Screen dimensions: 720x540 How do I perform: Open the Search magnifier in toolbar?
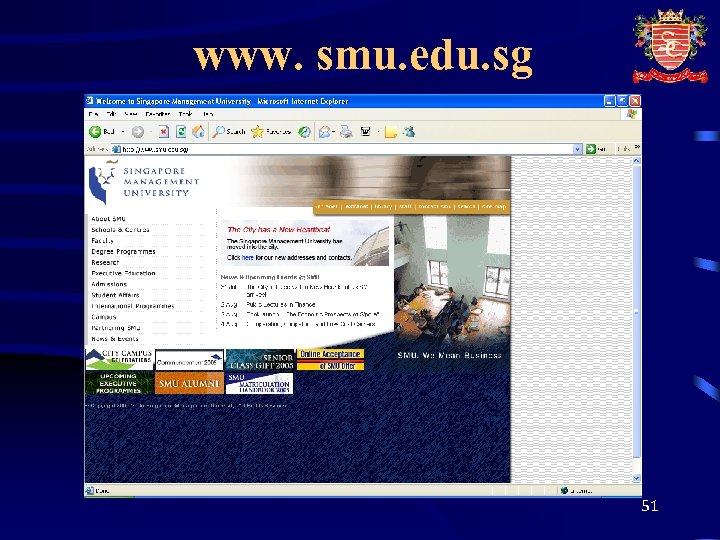(229, 132)
